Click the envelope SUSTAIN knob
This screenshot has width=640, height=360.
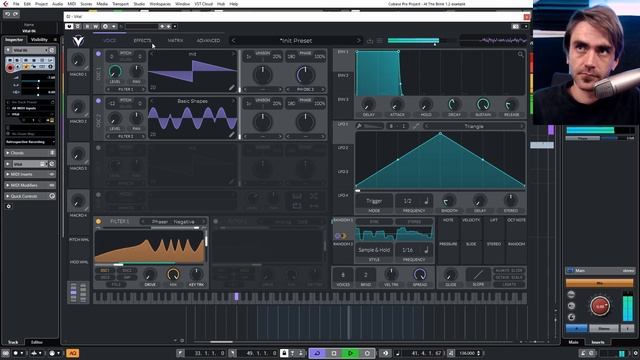tap(483, 104)
